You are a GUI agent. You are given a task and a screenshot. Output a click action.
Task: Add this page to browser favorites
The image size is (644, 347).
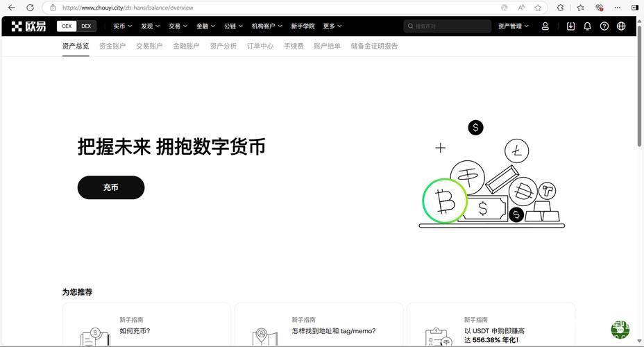click(x=538, y=8)
